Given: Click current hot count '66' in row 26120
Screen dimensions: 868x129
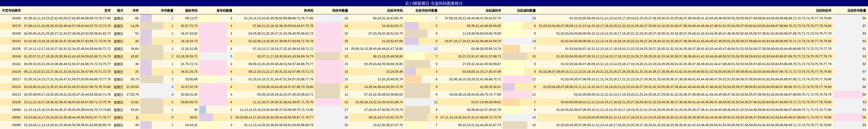Looking at the screenshot, I should click(864, 87).
